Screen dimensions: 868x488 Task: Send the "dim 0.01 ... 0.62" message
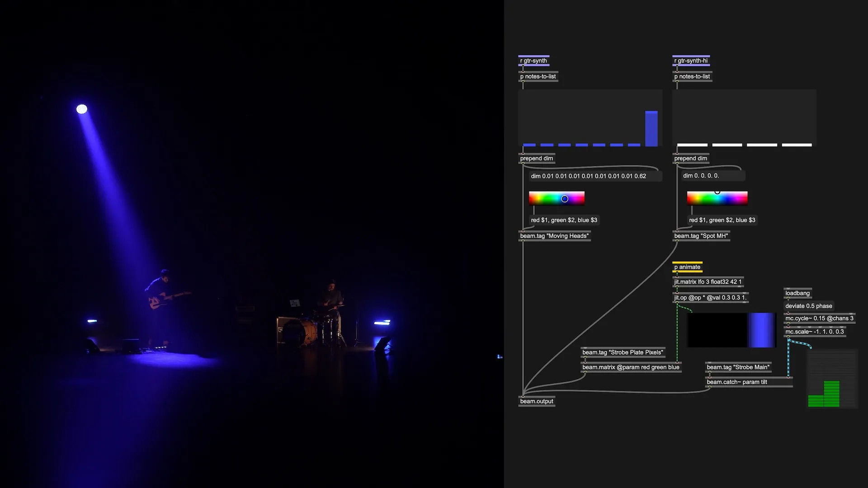pos(588,175)
